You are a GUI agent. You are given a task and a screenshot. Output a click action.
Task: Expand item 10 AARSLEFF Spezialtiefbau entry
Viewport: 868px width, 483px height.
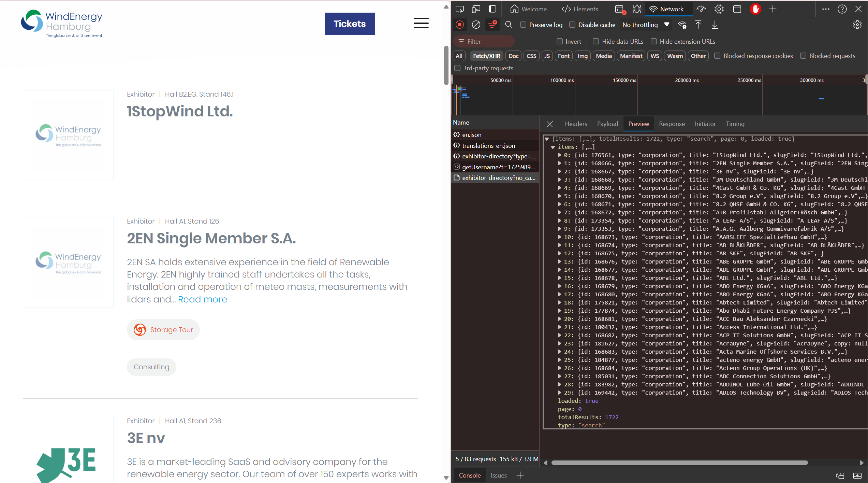559,237
